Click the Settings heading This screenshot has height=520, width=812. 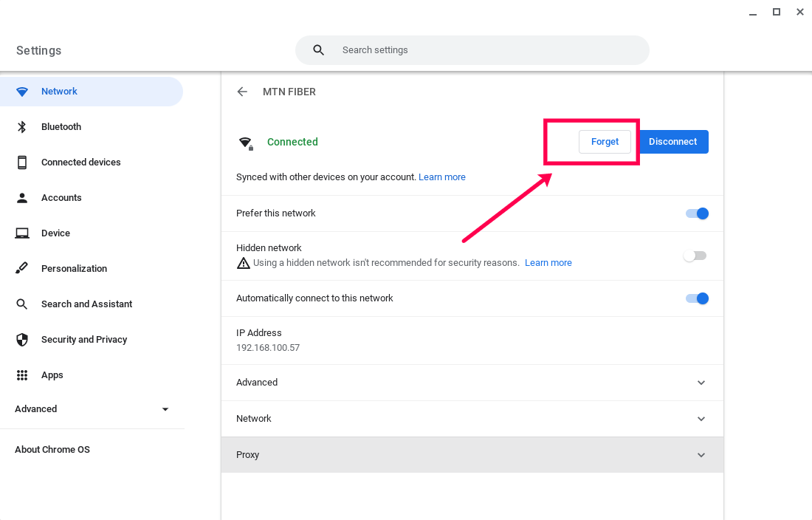click(39, 50)
